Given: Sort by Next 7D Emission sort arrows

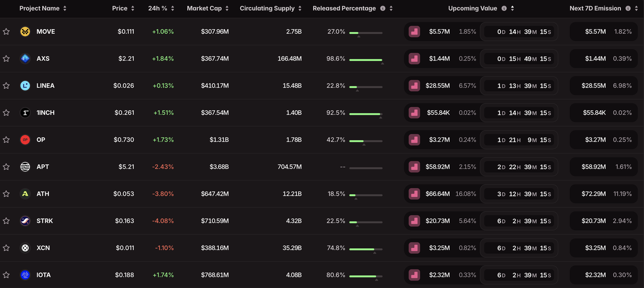Looking at the screenshot, I should pyautogui.click(x=635, y=9).
